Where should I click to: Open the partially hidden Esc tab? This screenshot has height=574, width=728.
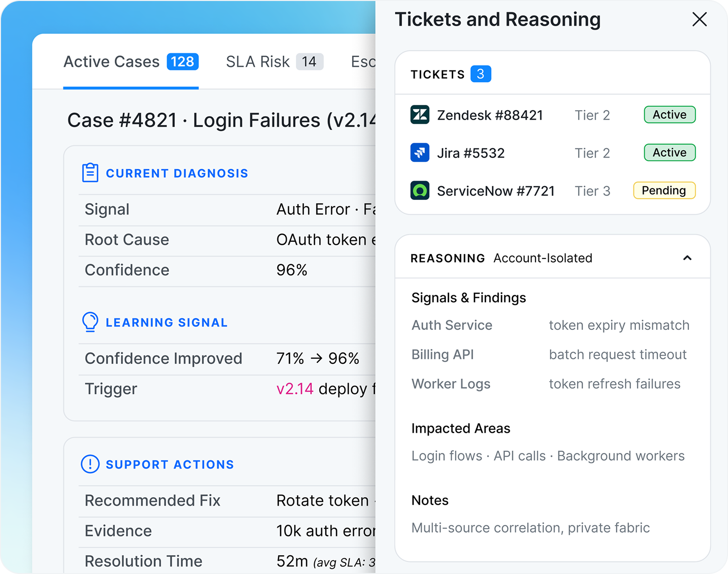363,62
